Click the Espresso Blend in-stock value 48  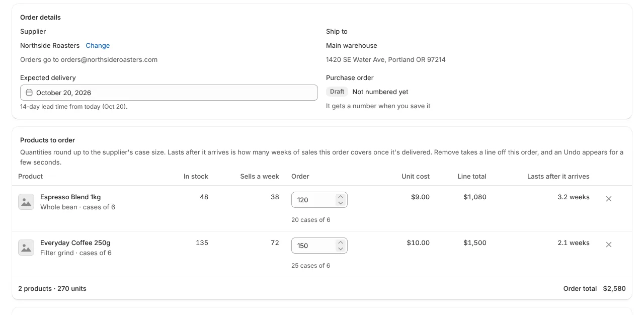pos(204,197)
